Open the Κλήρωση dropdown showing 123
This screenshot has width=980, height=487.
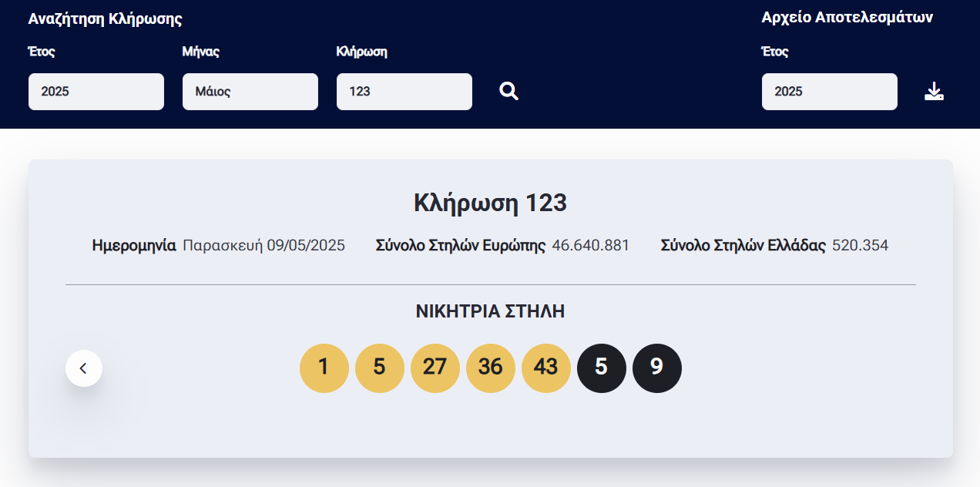click(404, 92)
